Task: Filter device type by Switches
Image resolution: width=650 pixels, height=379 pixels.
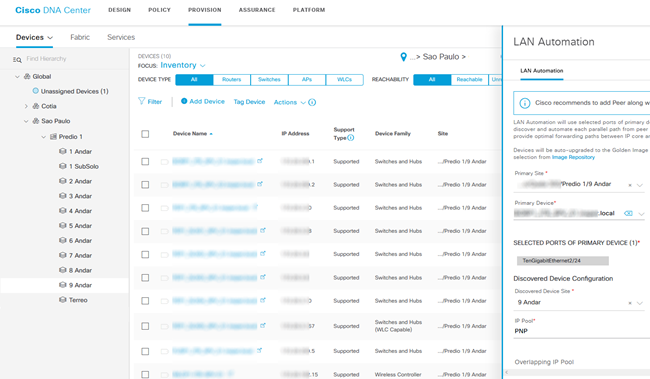Action: (269, 80)
